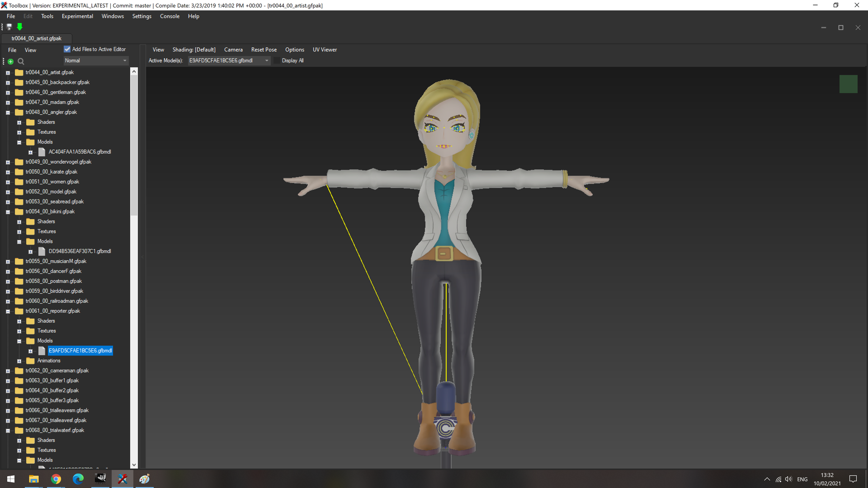Open Google Chrome from the taskbar
This screenshot has width=868, height=488.
tap(56, 479)
